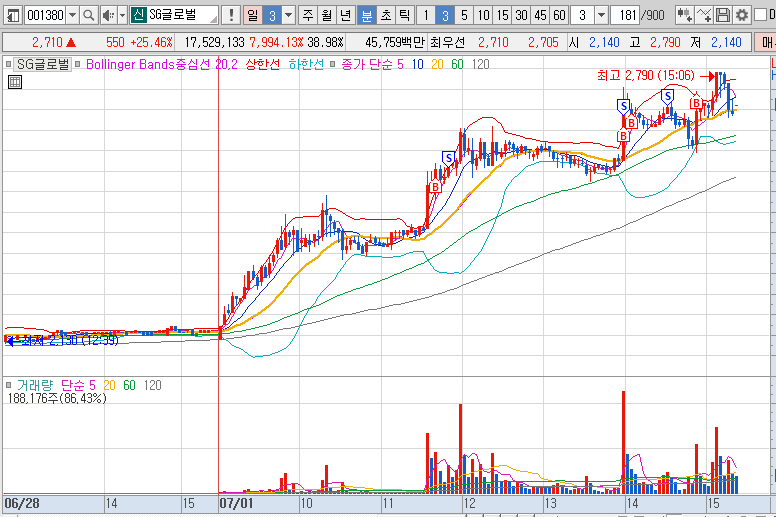Click the 45,759백만 trading value figure
The width and height of the screenshot is (776, 517).
pyautogui.click(x=395, y=43)
